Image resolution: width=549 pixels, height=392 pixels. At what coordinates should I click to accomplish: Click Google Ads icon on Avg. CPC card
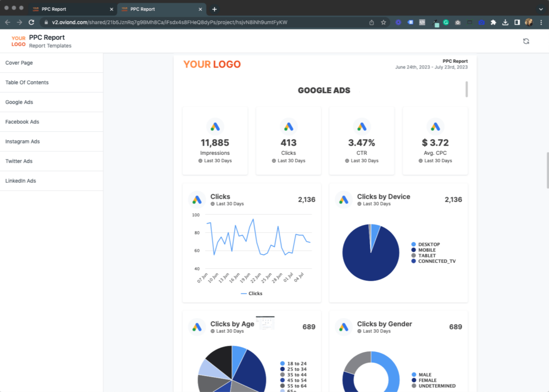click(435, 126)
